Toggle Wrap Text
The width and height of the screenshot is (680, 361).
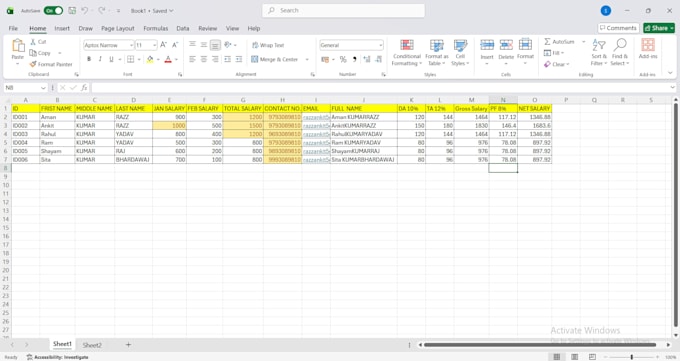coord(268,45)
